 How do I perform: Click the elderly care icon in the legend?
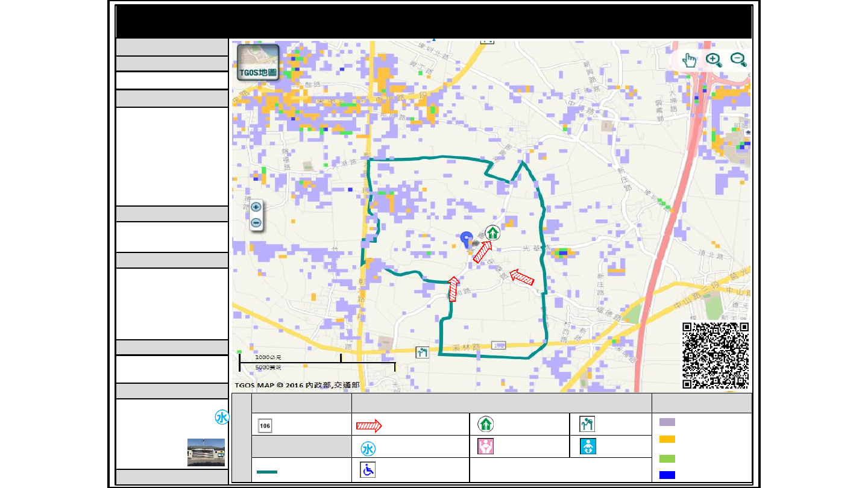pos(587,424)
